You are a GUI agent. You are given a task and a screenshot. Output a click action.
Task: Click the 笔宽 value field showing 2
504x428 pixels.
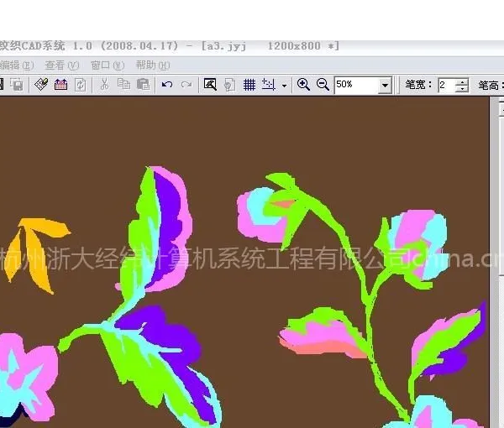pos(447,86)
